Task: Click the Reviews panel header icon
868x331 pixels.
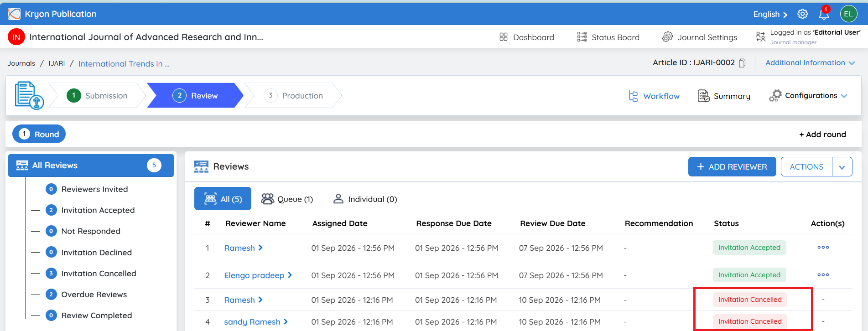Action: pos(201,167)
